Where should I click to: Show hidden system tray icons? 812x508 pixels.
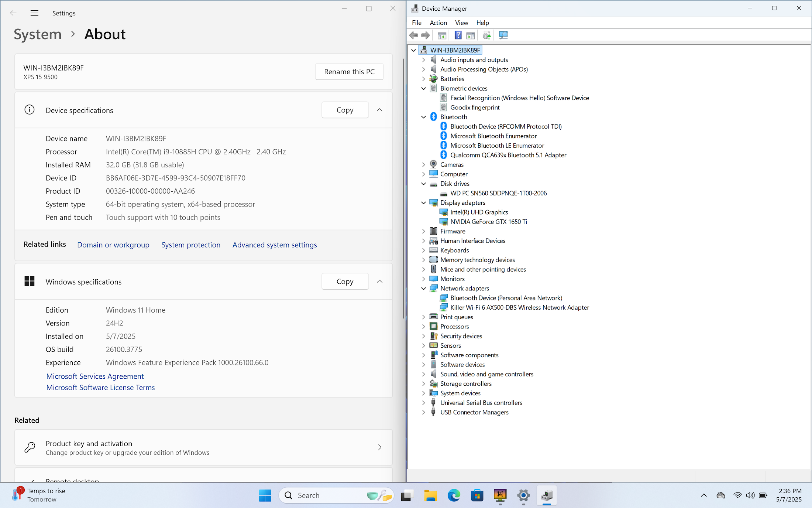pyautogui.click(x=704, y=495)
